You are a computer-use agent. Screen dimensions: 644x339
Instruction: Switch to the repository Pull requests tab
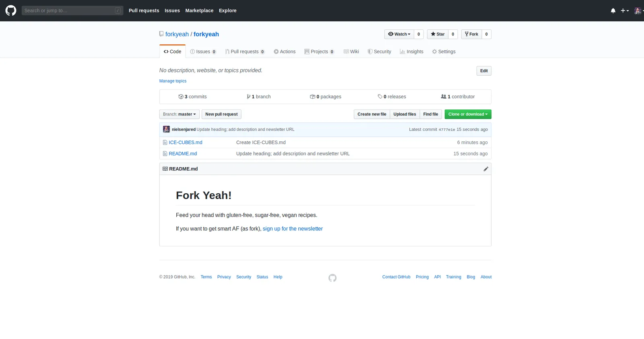[245, 52]
